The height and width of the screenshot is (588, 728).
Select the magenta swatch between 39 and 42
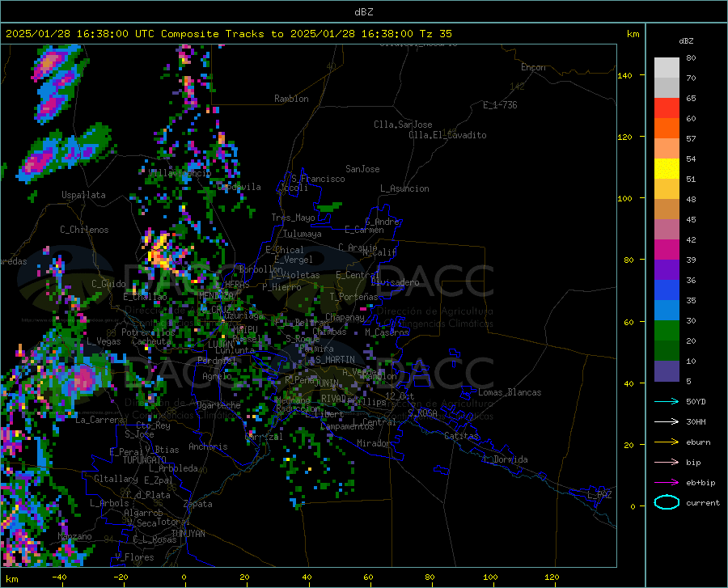667,250
